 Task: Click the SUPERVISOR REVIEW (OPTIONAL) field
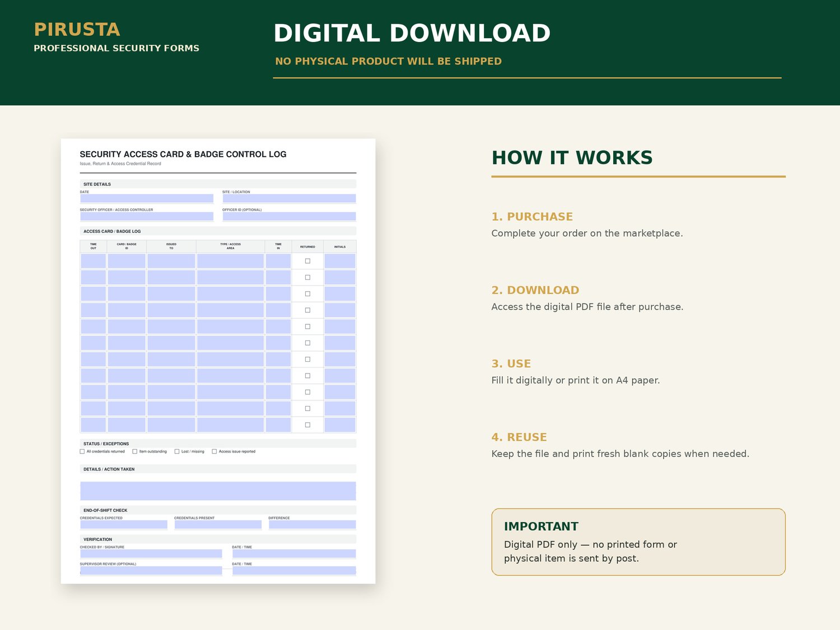pos(151,571)
